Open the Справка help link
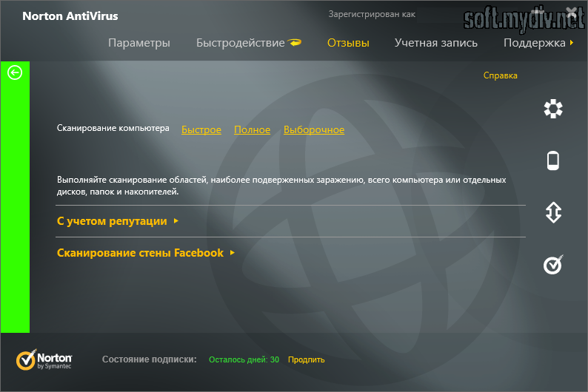 (501, 75)
